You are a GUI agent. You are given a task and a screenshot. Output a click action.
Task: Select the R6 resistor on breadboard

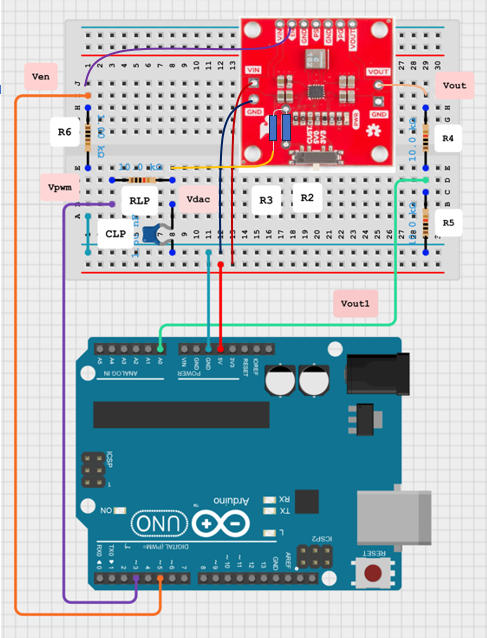[88, 138]
